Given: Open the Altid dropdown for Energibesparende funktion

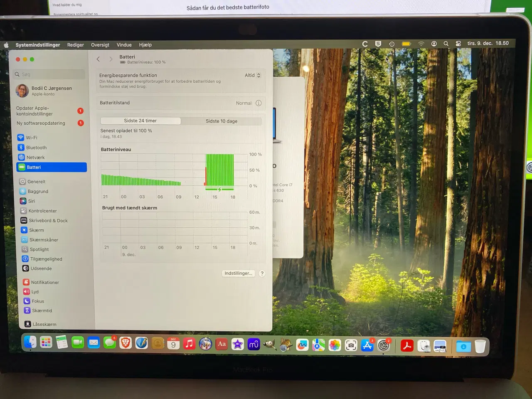Looking at the screenshot, I should tap(253, 75).
